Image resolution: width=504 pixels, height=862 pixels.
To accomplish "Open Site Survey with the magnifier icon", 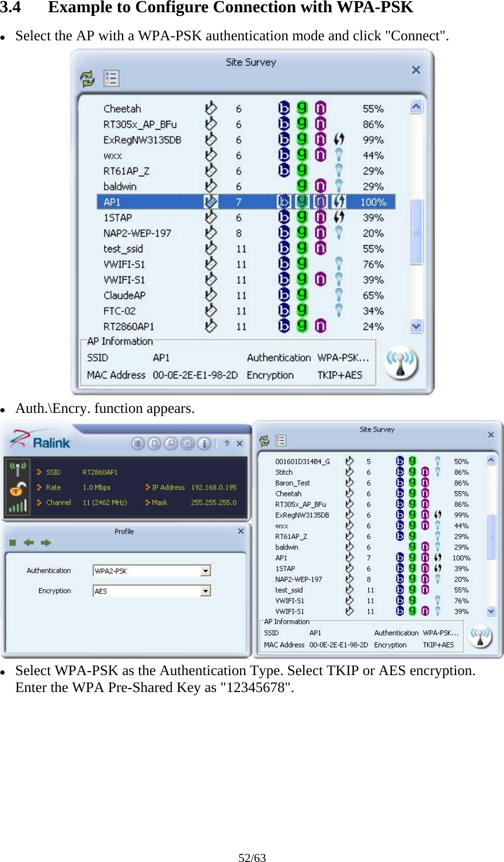I will [x=172, y=444].
